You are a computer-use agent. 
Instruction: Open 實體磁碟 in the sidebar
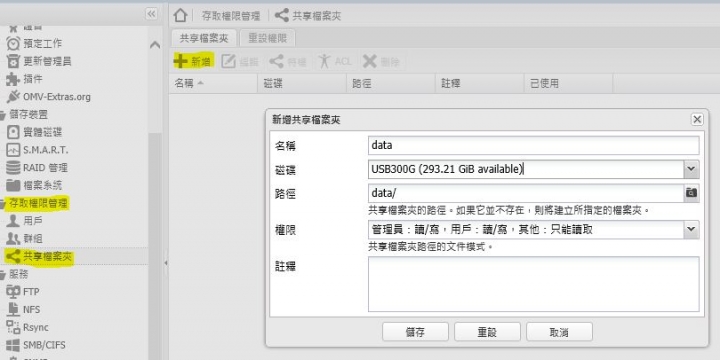34,133
